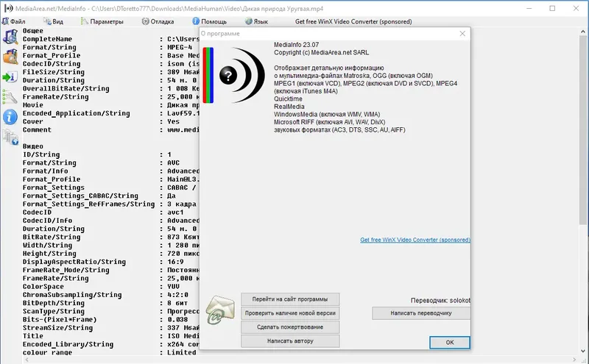
Task: Click the Height/String row
Action: point(111,254)
